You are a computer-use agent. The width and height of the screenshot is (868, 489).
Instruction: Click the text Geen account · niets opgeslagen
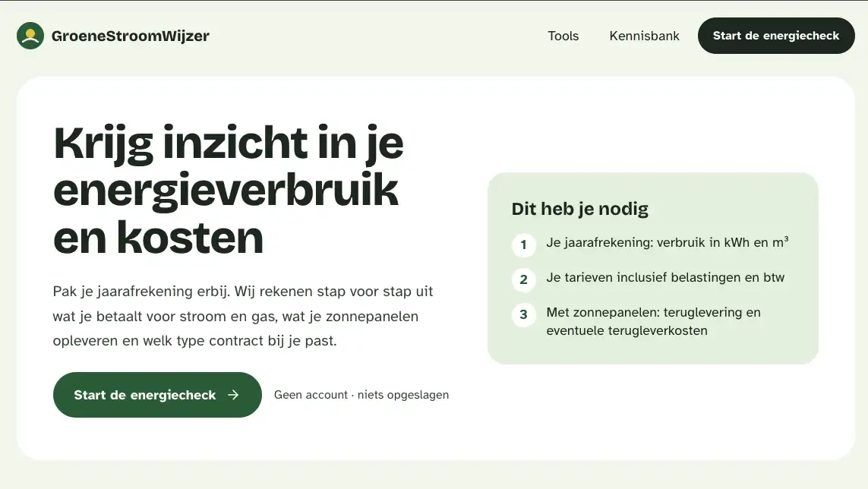pyautogui.click(x=361, y=395)
